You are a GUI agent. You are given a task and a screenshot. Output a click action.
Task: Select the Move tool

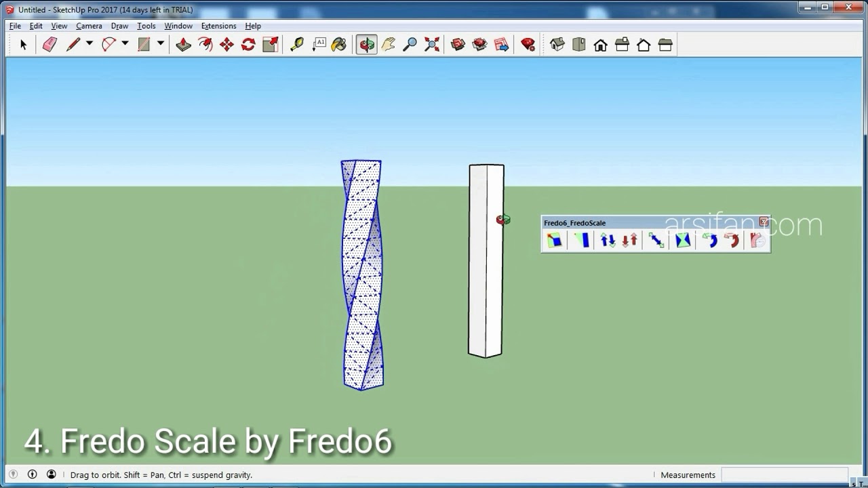[226, 45]
